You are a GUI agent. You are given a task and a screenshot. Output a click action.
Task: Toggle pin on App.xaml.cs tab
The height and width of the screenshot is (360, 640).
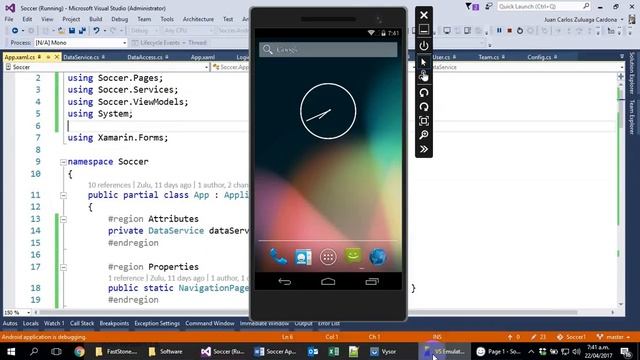(x=48, y=57)
